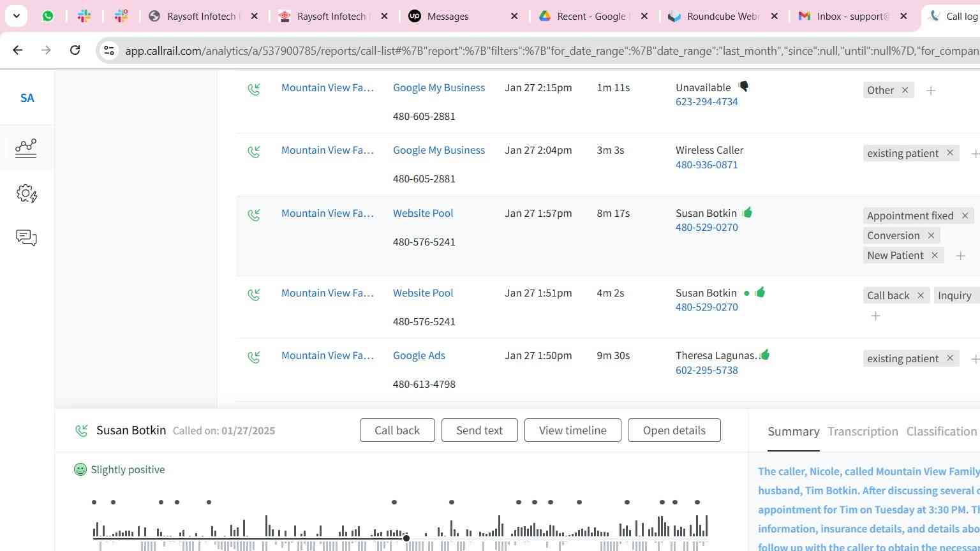Remove the Appointment fixed tag
Viewport: 980px width, 551px height.
tap(965, 216)
